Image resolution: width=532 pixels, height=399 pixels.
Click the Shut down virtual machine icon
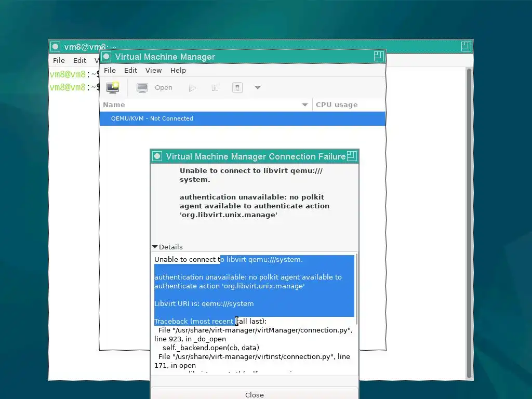pos(237,88)
